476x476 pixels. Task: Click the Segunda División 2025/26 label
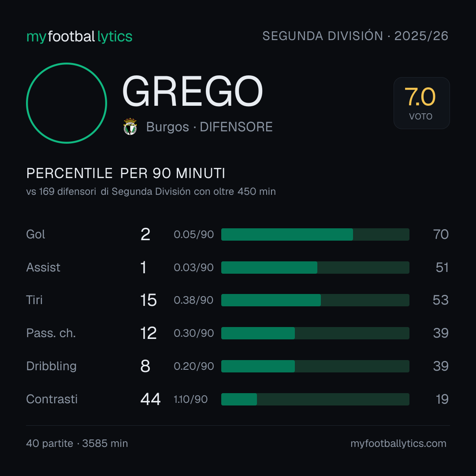355,36
